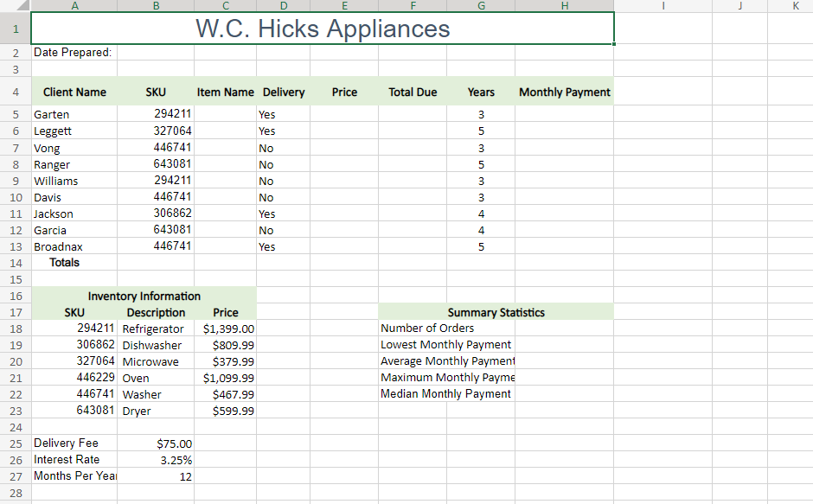Select the empty cell beside Median Monthly Payment
This screenshot has width=813, height=504.
(564, 394)
